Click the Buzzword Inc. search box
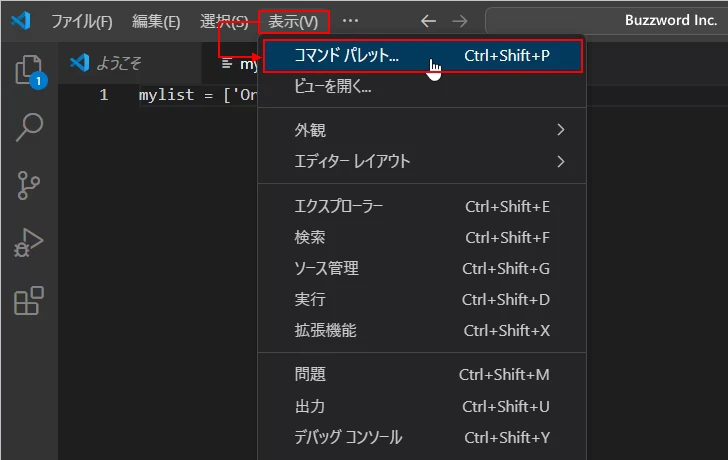 coord(606,21)
